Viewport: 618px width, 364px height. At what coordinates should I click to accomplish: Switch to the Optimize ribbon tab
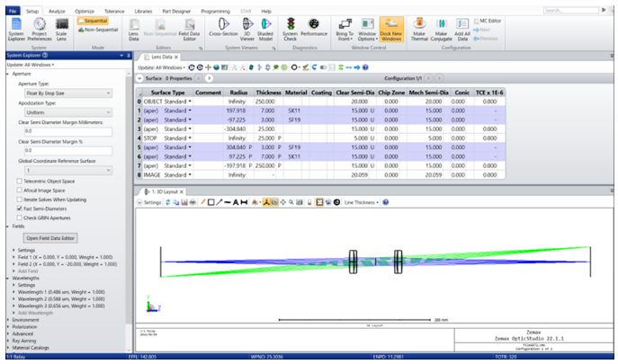[x=85, y=12]
